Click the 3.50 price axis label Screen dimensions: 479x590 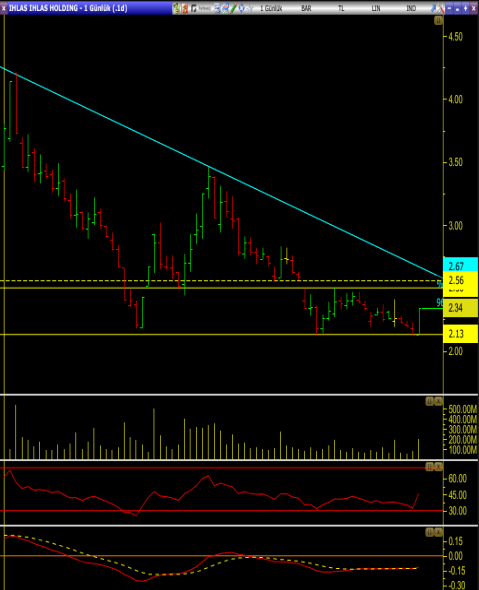click(x=455, y=163)
